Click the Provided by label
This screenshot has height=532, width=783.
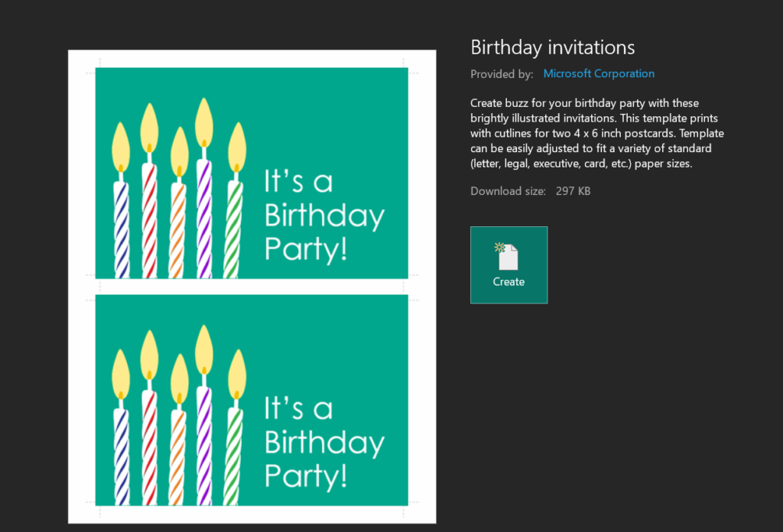pyautogui.click(x=502, y=74)
